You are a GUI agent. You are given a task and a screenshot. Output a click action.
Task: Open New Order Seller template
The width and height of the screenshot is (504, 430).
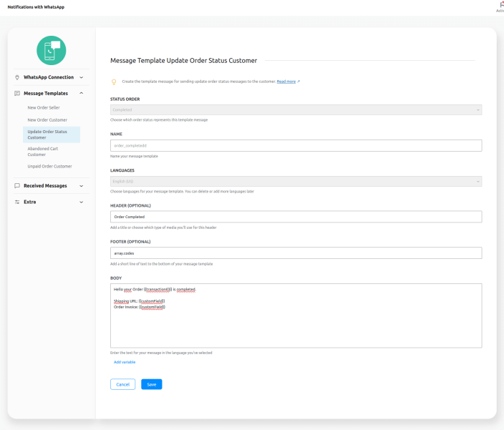coord(44,107)
